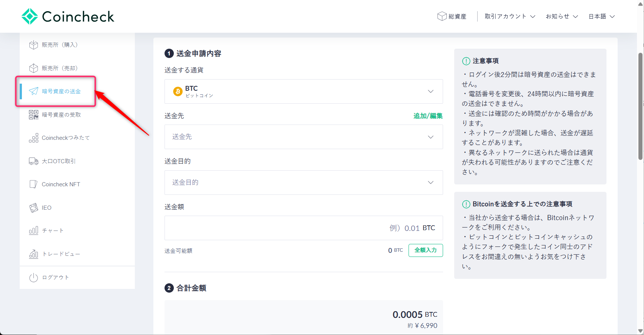This screenshot has height=335, width=644.
Task: Expand the 送金先 destination dropdown
Action: click(303, 137)
